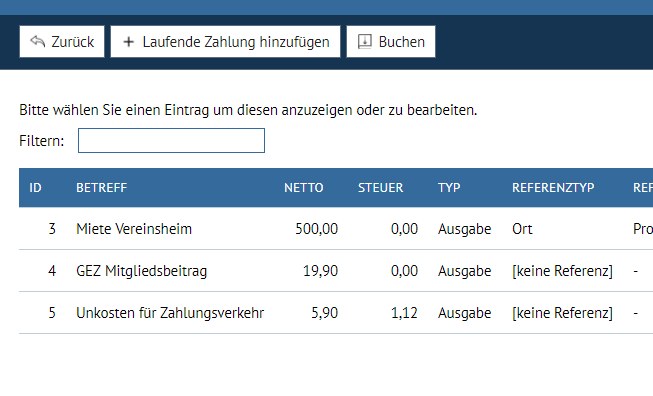
Task: Select the 19,90 netto amount cell
Action: coord(320,271)
